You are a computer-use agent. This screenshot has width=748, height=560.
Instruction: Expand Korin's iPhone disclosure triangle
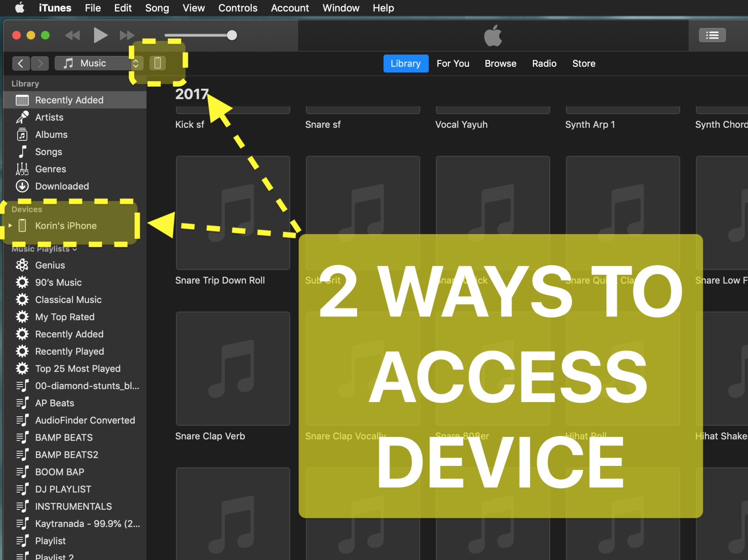click(10, 226)
